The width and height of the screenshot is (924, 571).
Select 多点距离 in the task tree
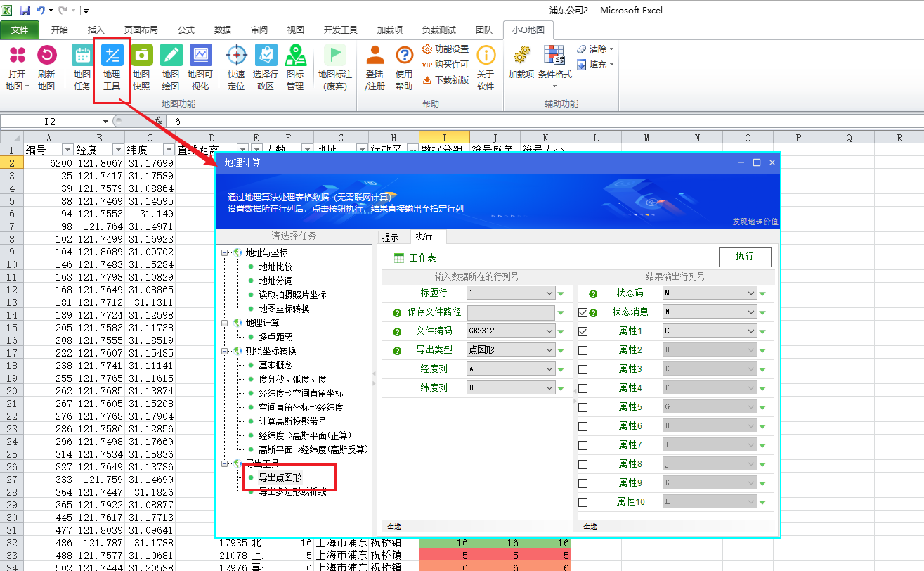[x=275, y=337]
